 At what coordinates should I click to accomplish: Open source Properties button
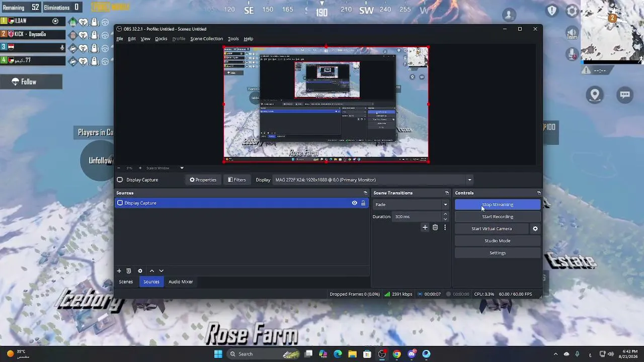pos(203,180)
